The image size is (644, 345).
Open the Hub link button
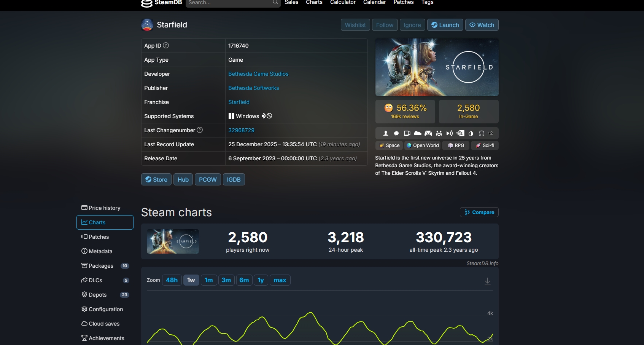point(183,179)
